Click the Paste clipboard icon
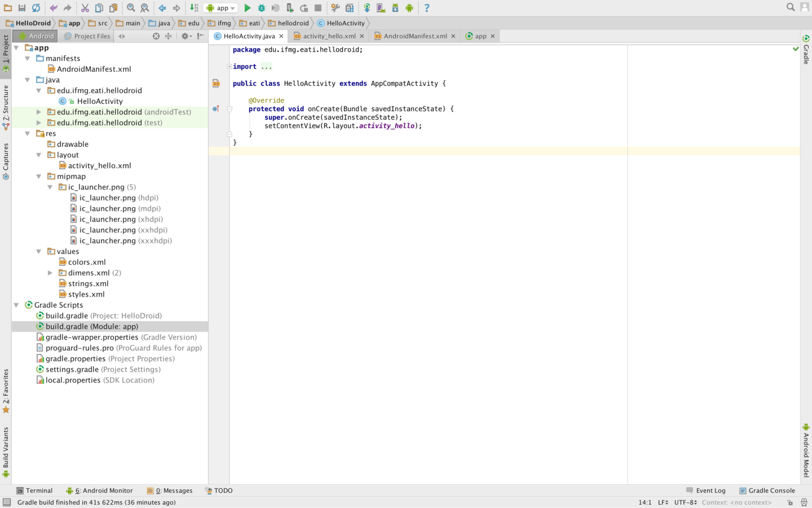The height and width of the screenshot is (508, 812). point(113,8)
